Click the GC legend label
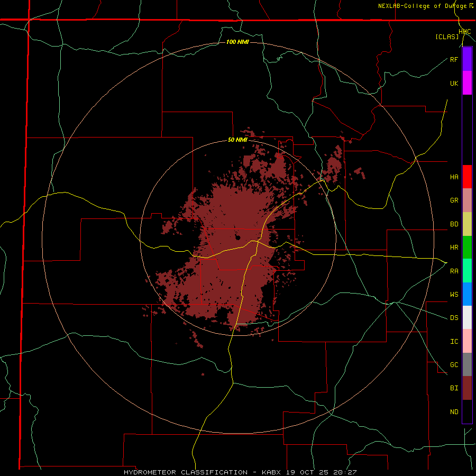 pos(454,365)
